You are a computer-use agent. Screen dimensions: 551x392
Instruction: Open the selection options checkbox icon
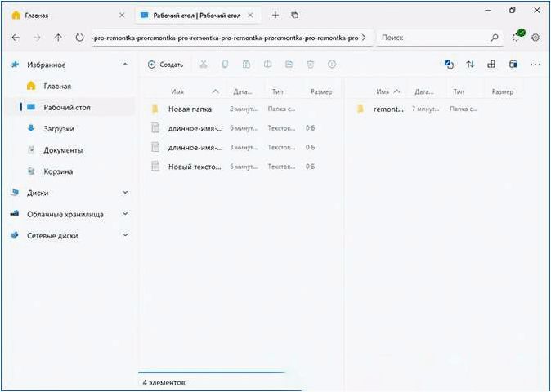click(449, 65)
